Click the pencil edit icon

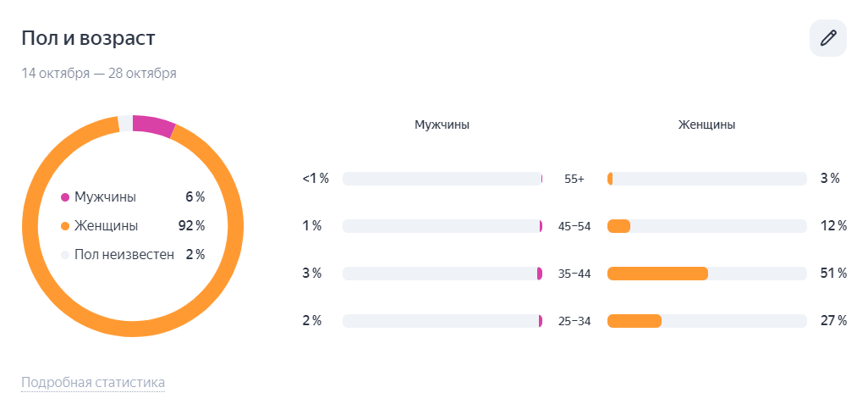tap(827, 38)
